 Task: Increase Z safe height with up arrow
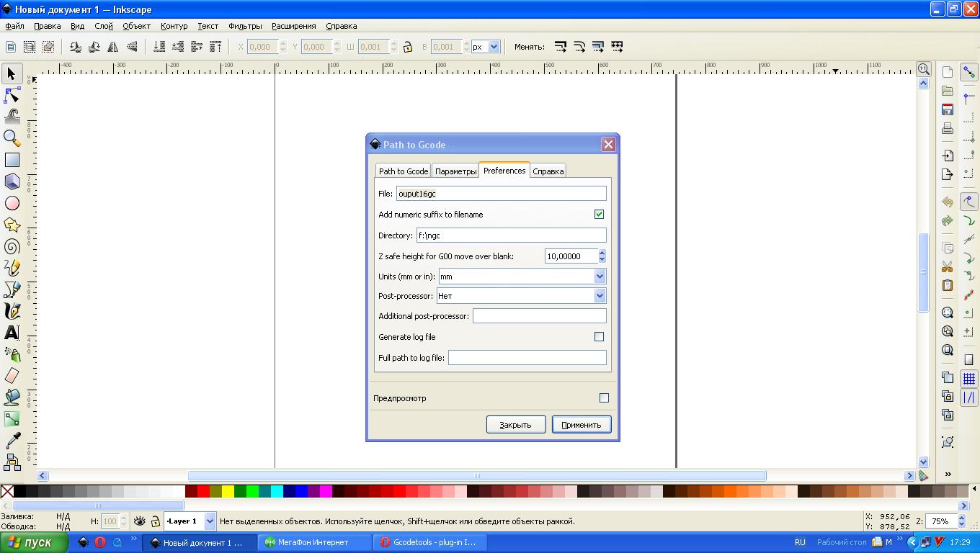pyautogui.click(x=602, y=253)
